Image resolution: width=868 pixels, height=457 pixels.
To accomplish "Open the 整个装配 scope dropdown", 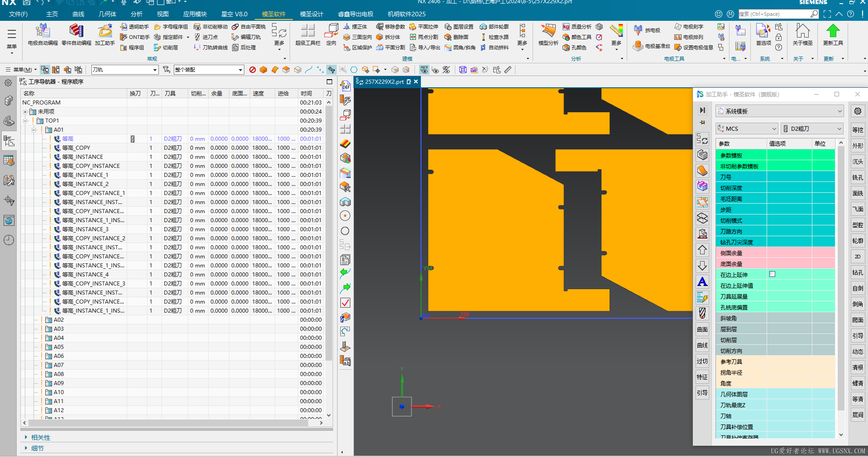I will pos(209,70).
